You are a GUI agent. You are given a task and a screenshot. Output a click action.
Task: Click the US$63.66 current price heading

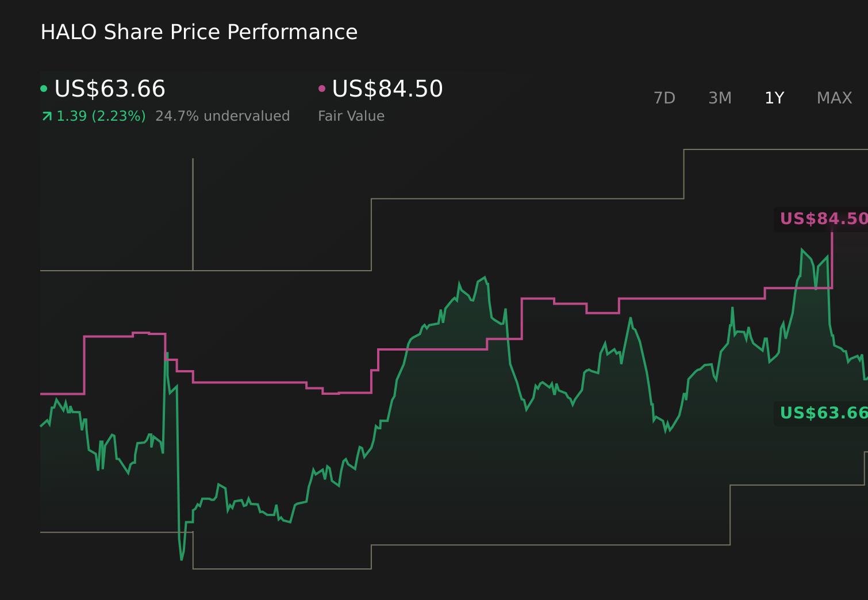pyautogui.click(x=110, y=89)
